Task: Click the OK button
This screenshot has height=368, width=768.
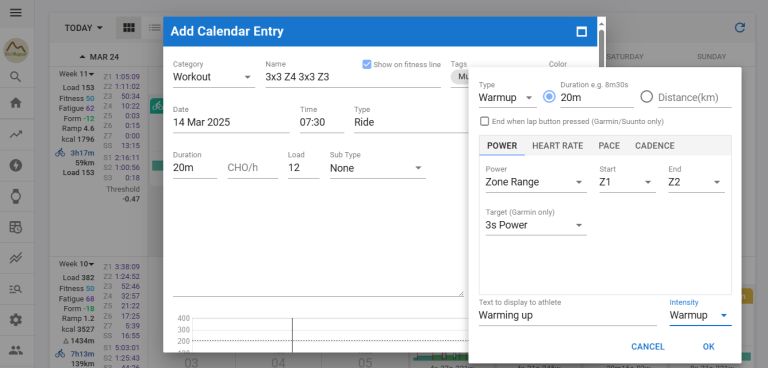Action: pyautogui.click(x=708, y=347)
